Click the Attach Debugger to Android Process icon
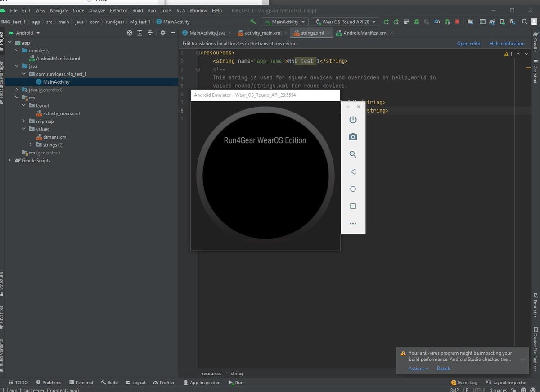 coord(447,22)
